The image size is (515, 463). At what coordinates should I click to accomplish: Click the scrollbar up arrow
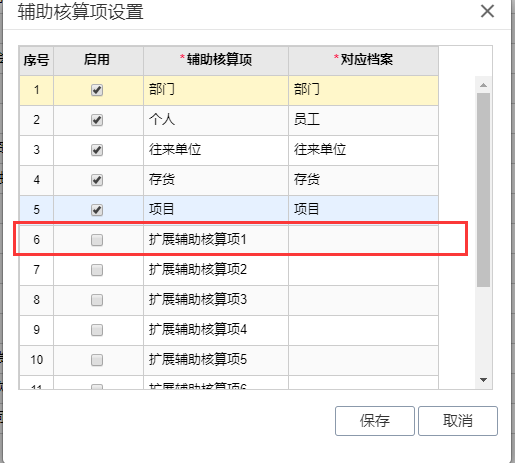(483, 85)
